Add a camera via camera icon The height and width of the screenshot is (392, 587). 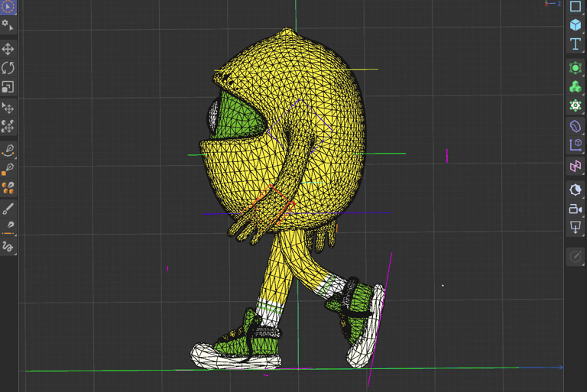coord(576,209)
